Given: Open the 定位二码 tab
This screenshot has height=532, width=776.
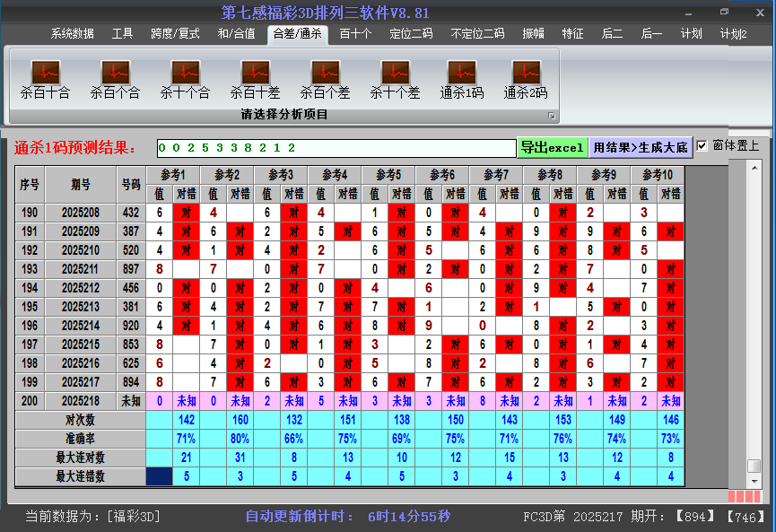Looking at the screenshot, I should [x=411, y=34].
